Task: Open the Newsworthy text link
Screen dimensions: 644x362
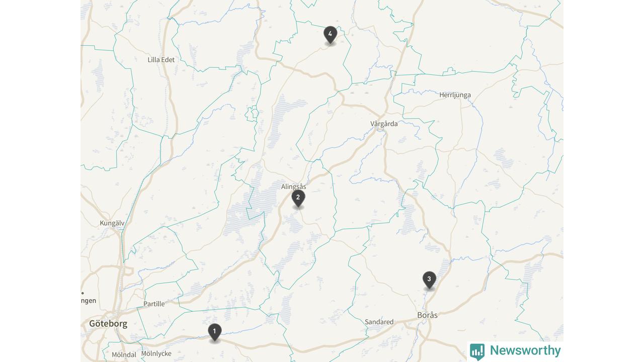Action: click(525, 350)
